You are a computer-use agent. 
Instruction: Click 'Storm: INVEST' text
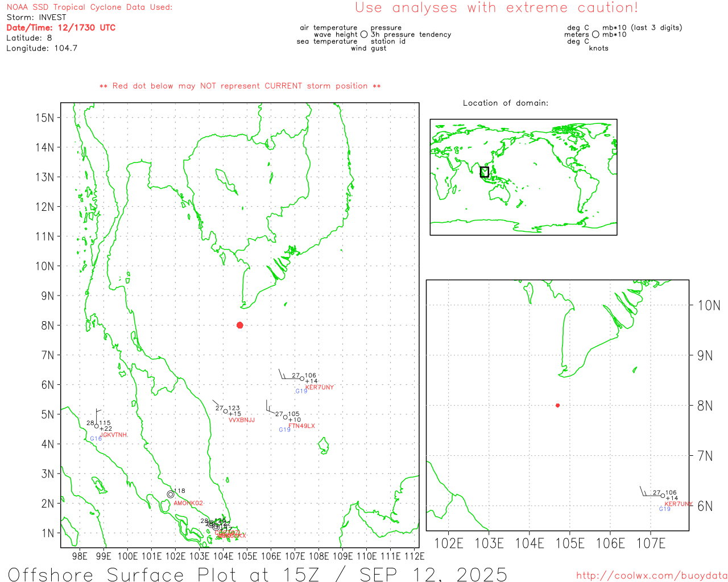(x=36, y=18)
